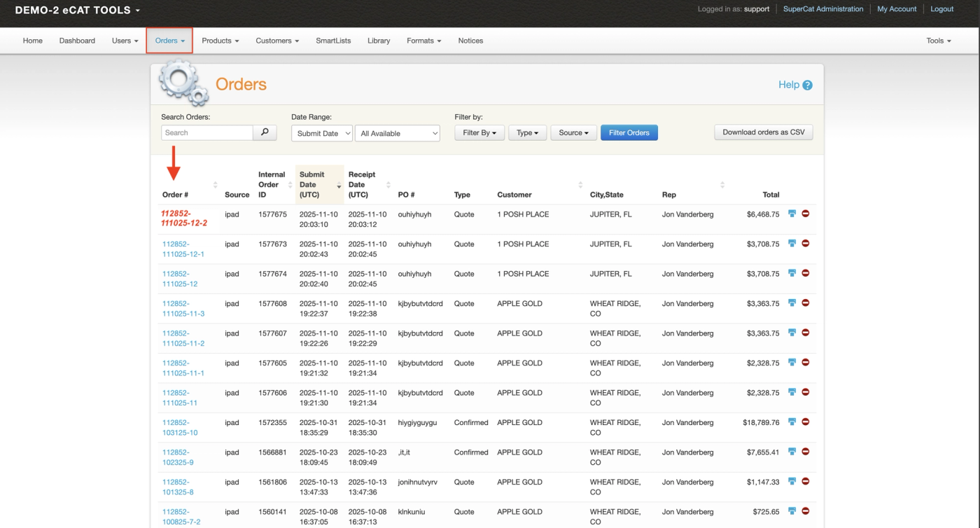Go to the Dashboard page

click(77, 41)
